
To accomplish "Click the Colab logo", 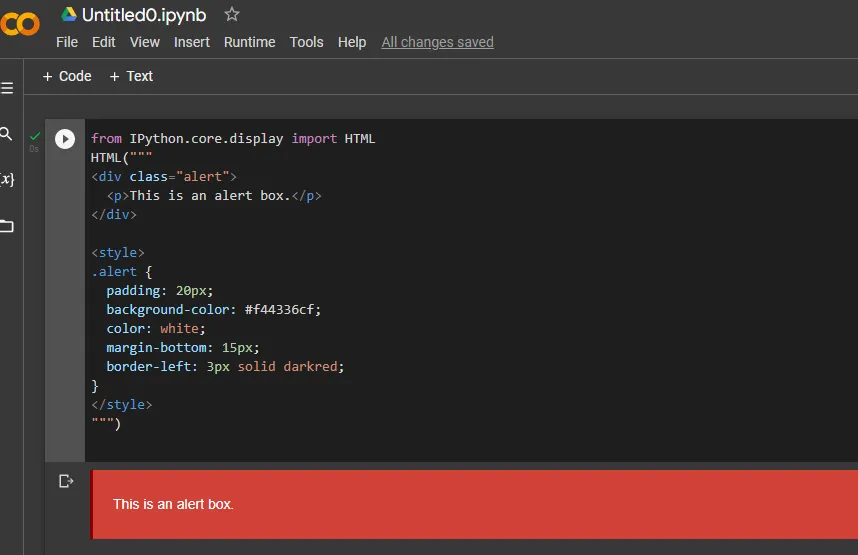I will pos(20,24).
